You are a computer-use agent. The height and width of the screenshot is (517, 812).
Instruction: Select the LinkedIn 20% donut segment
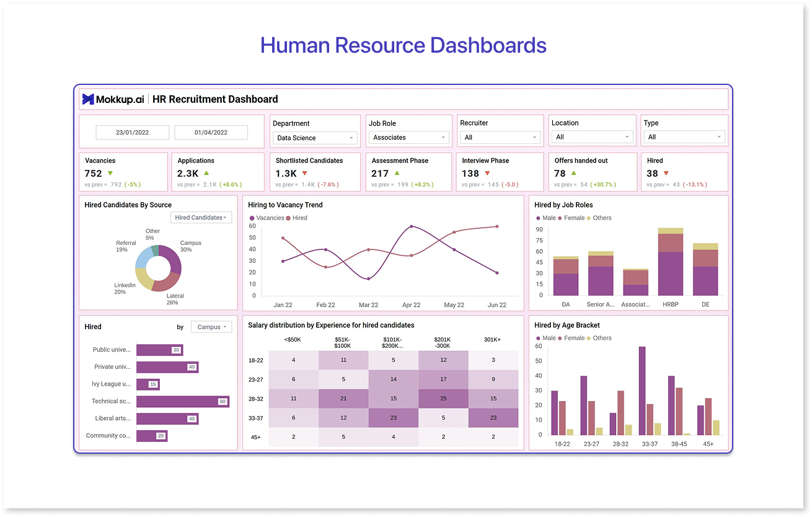point(144,278)
